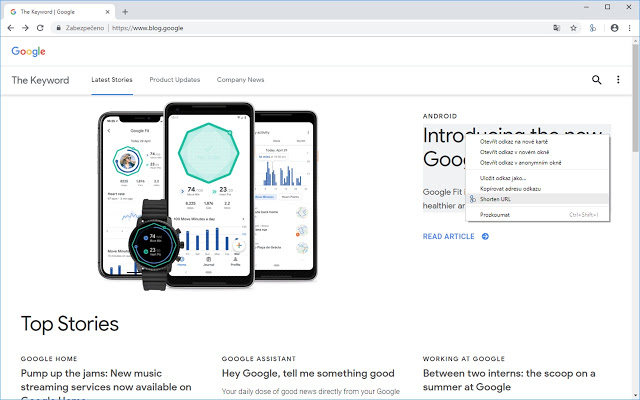Choose 'Otevřít odkaz na nové kartě' menu item
This screenshot has width=640, height=400.
[x=538, y=142]
